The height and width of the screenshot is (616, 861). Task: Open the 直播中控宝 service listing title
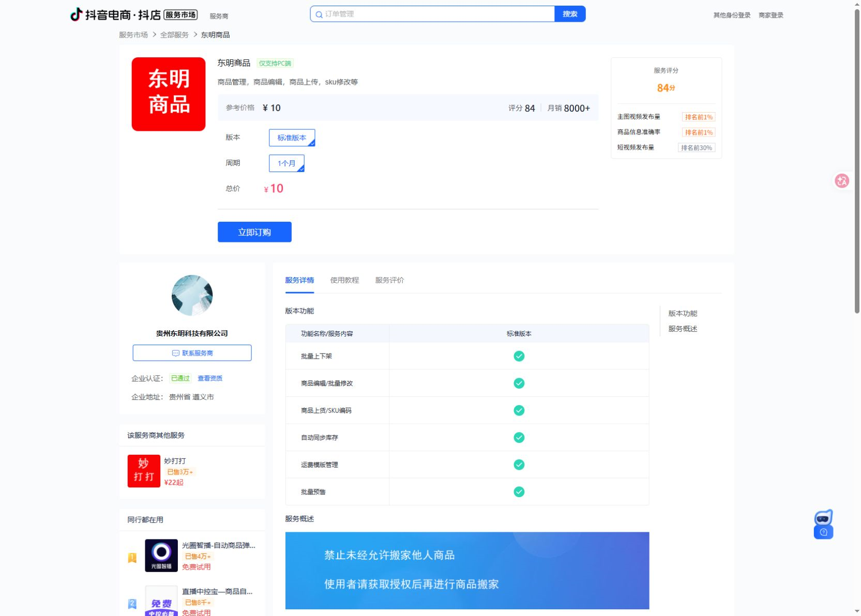217,592
